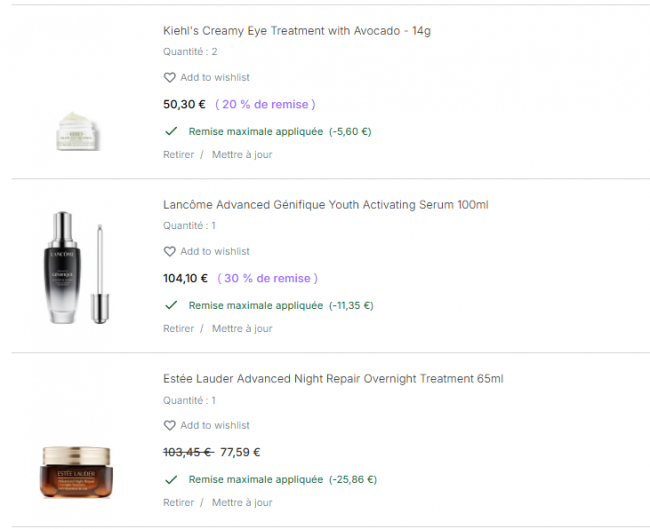The image size is (650, 529).
Task: Open Estée Lauder jar product thumbnail
Action: coord(76,472)
